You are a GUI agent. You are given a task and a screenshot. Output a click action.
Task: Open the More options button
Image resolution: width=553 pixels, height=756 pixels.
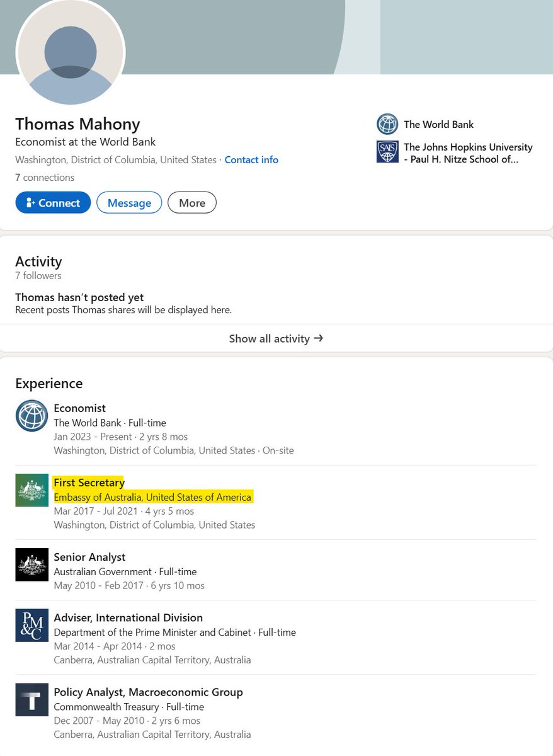(192, 203)
